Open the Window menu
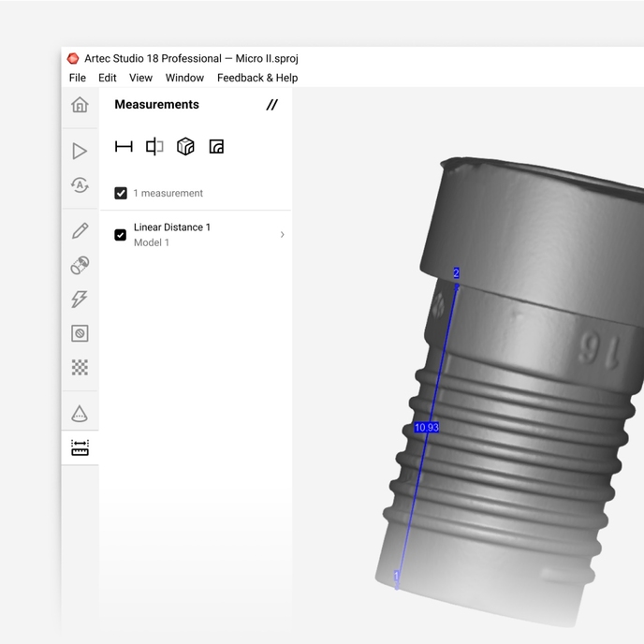 [x=184, y=78]
